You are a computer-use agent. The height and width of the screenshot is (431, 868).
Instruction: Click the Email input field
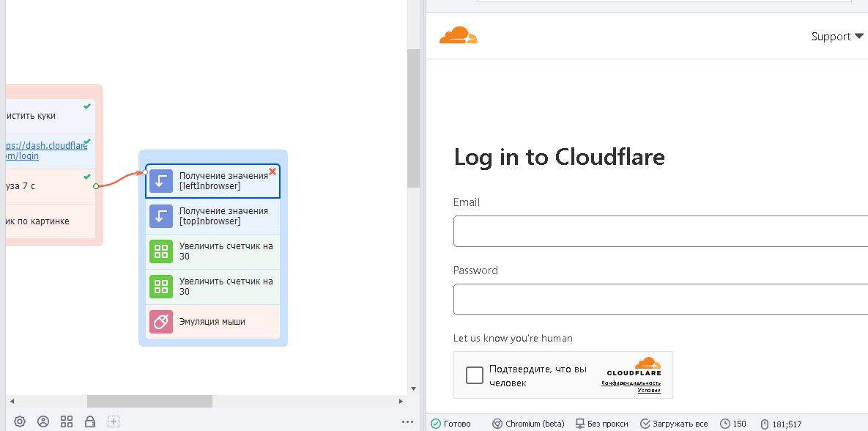pos(661,231)
